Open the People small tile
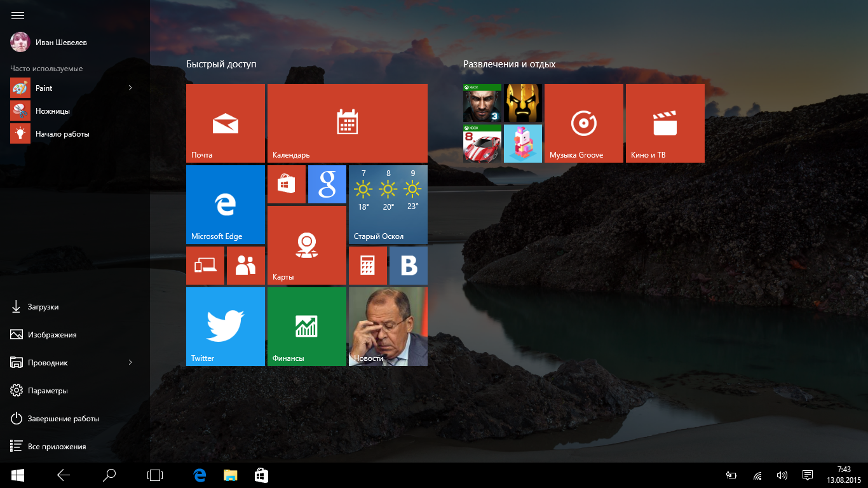This screenshot has width=868, height=488. pyautogui.click(x=246, y=266)
